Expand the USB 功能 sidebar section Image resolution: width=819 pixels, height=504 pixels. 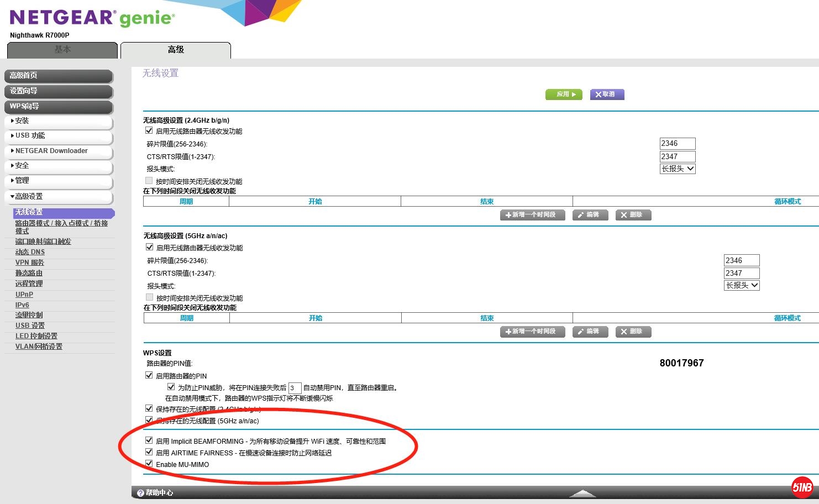pos(58,136)
